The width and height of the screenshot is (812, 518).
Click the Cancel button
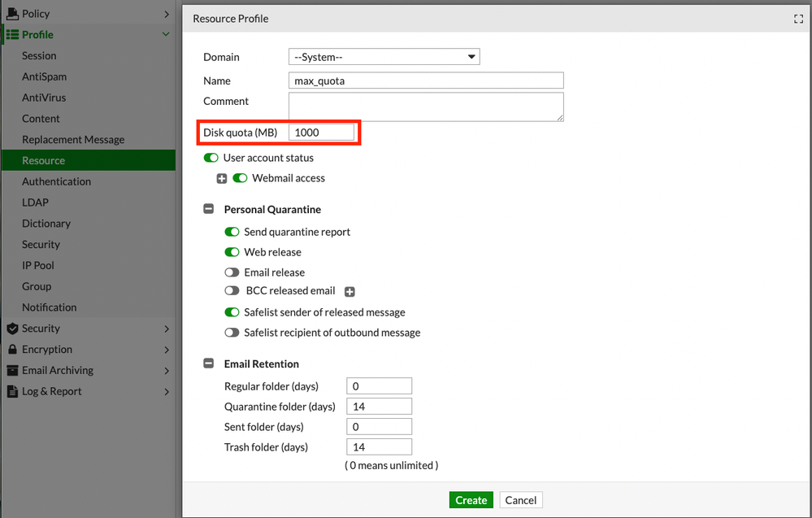[x=520, y=500]
